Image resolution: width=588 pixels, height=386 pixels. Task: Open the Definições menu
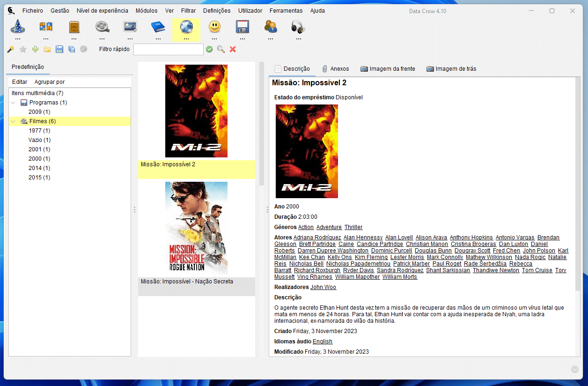click(217, 11)
